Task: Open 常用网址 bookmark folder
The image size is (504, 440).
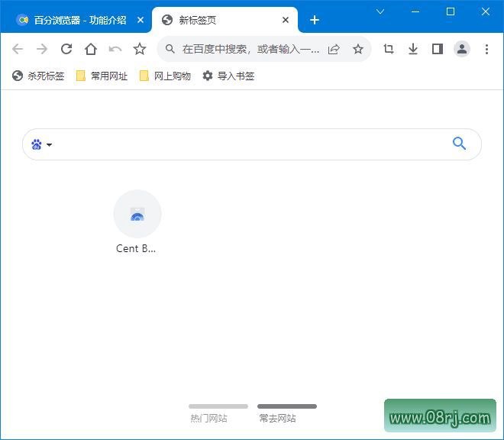Action: [x=102, y=76]
